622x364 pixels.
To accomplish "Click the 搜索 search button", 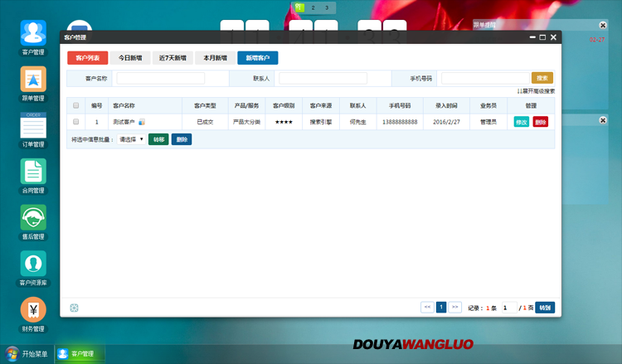I will (x=542, y=78).
